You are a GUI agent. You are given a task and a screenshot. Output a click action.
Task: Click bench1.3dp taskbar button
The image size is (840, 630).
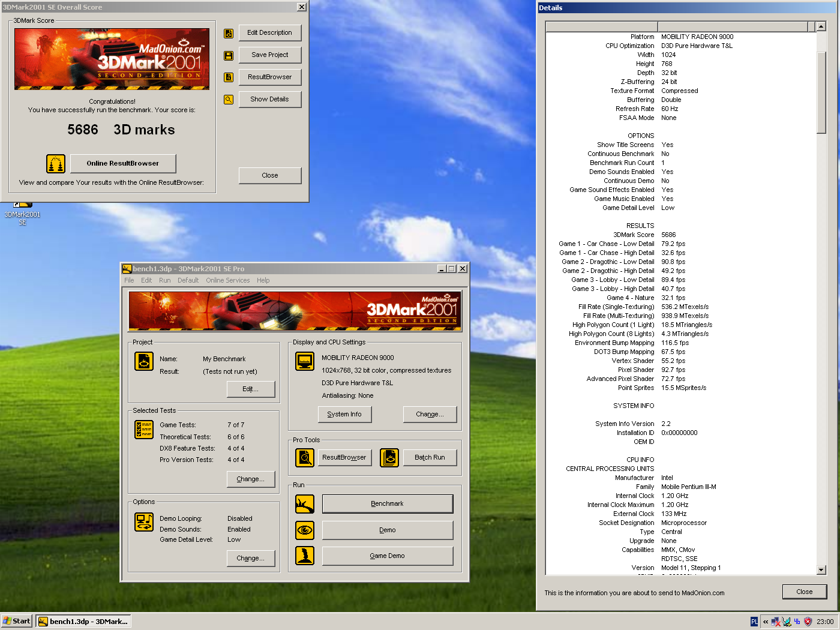(x=83, y=622)
